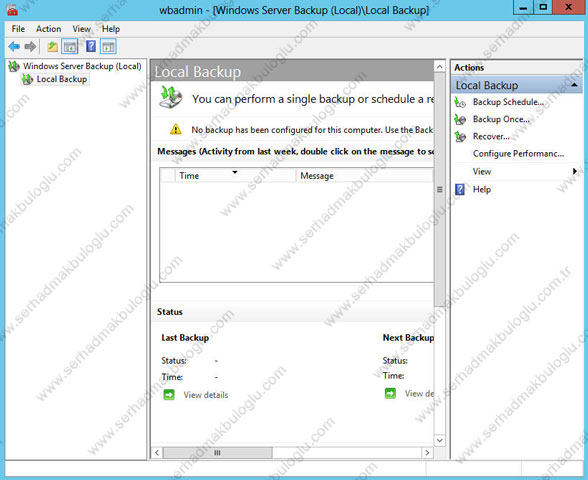Select Windows Server Backup (Local) tree root
This screenshot has height=480, width=588.
82,66
